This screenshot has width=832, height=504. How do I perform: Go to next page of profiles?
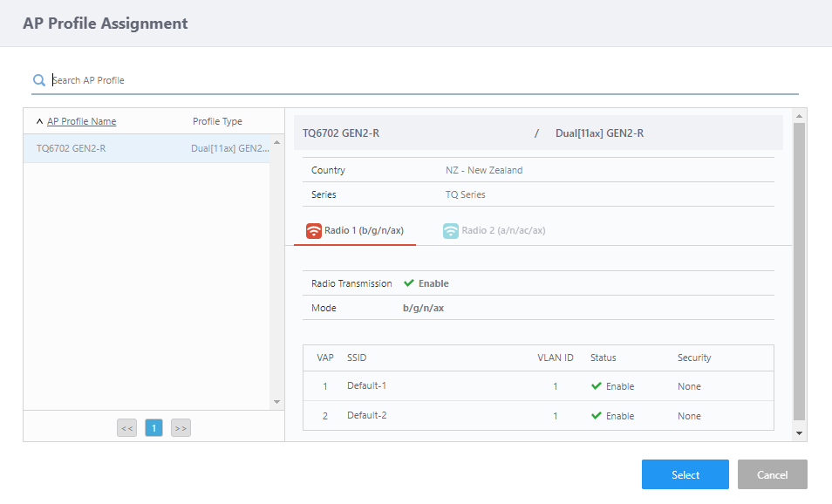(181, 428)
